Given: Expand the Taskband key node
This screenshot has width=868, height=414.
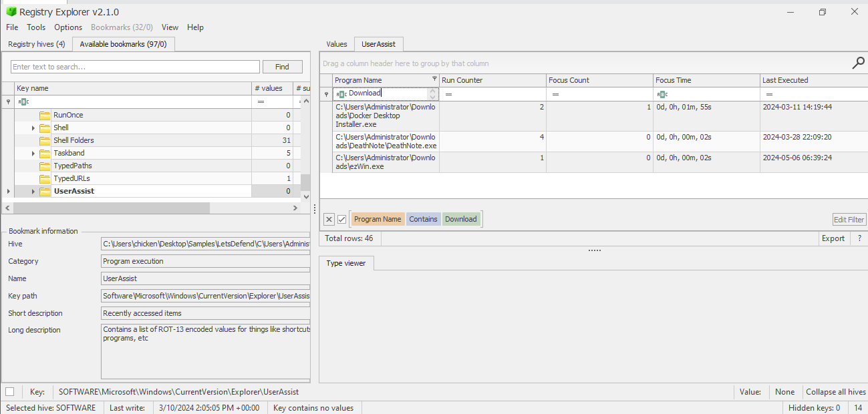Looking at the screenshot, I should coord(33,154).
